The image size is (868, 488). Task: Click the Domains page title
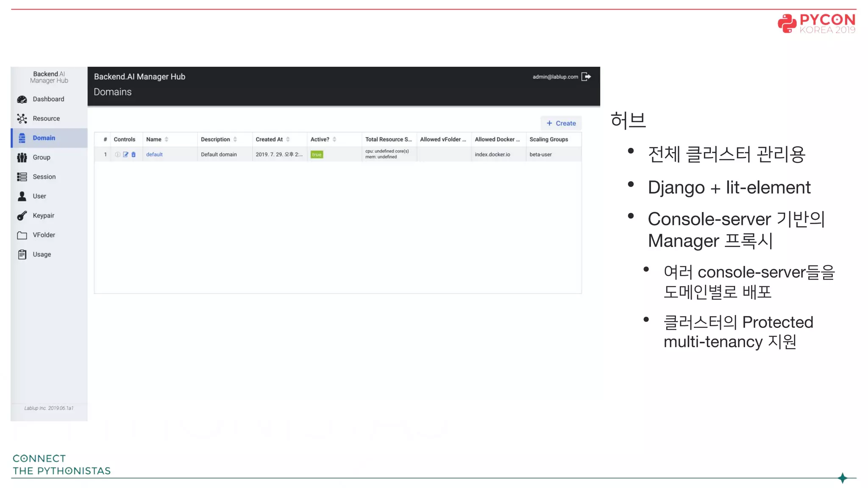tap(112, 92)
